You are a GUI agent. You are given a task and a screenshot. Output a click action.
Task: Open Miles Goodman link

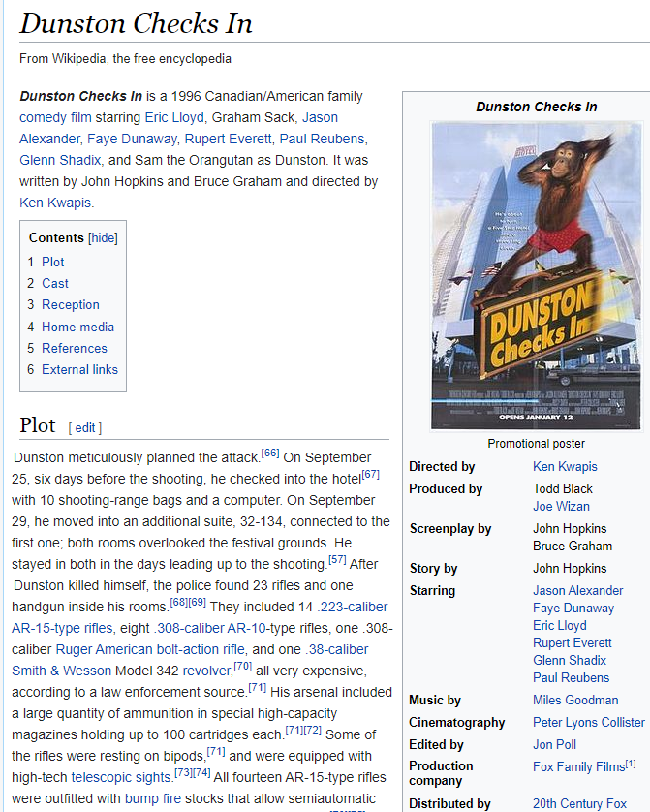[x=575, y=701]
